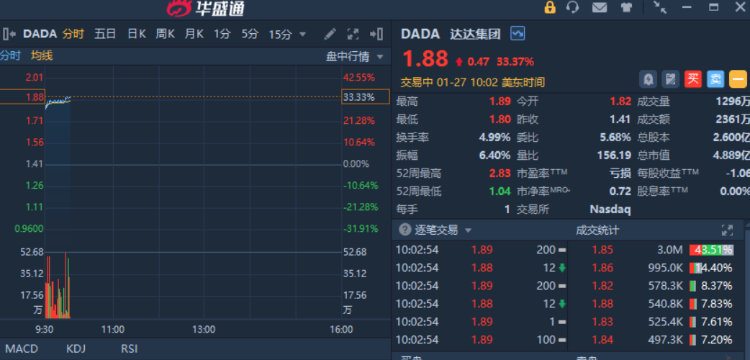Expand chart to fullscreen icon
This screenshot has width=750, height=360.
[353, 34]
